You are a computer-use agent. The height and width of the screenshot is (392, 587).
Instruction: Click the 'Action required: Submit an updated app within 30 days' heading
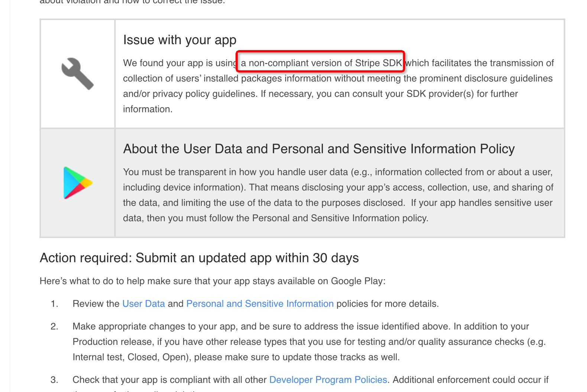pos(199,258)
